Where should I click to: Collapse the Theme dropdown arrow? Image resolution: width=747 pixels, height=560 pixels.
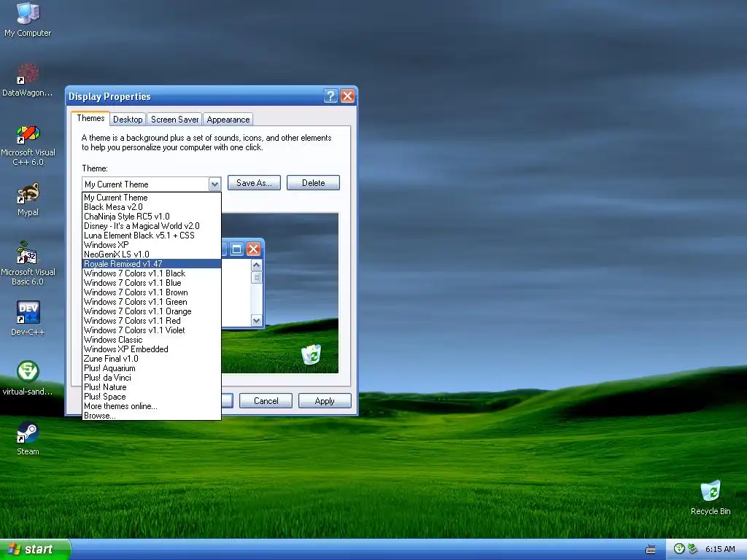[x=214, y=184]
